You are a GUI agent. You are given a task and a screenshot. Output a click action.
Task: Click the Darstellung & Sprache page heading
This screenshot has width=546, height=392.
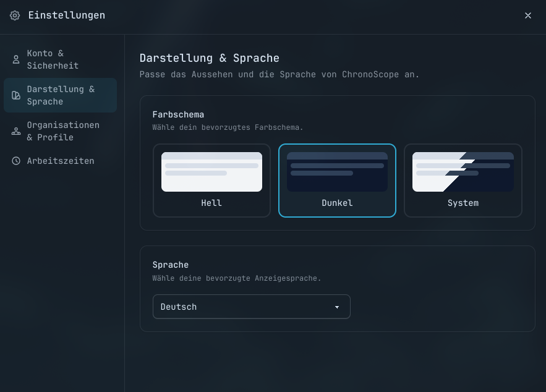point(209,58)
